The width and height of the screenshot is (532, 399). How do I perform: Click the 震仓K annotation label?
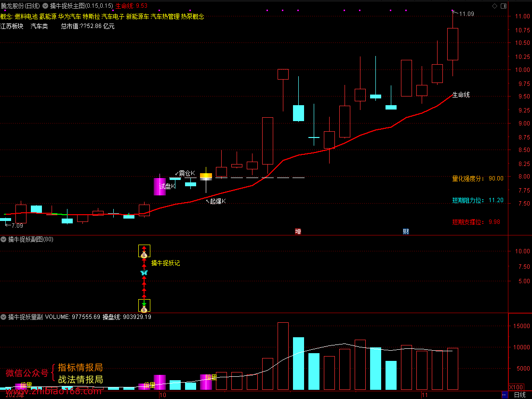(187, 174)
